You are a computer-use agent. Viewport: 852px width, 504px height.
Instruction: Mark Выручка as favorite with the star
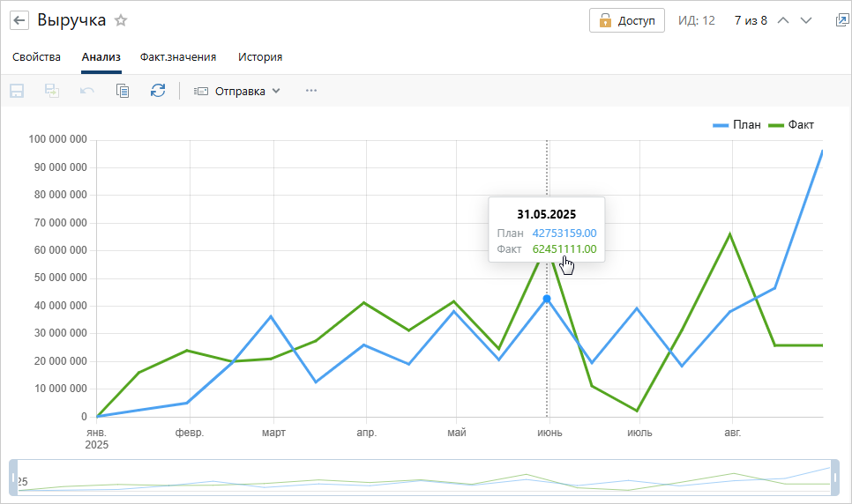click(121, 20)
